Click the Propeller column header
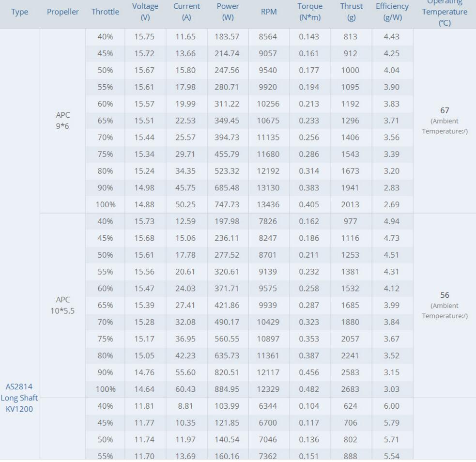This screenshot has width=476, height=462. 62,12
